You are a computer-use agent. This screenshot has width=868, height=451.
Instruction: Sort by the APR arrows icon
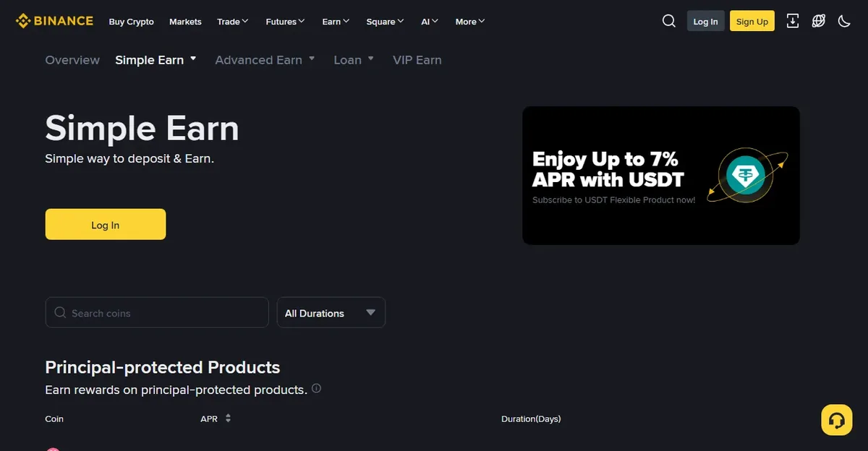[228, 418]
